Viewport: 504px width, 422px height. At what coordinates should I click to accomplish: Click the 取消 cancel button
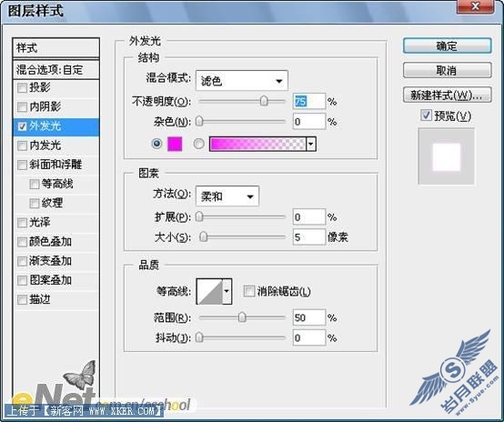point(447,70)
